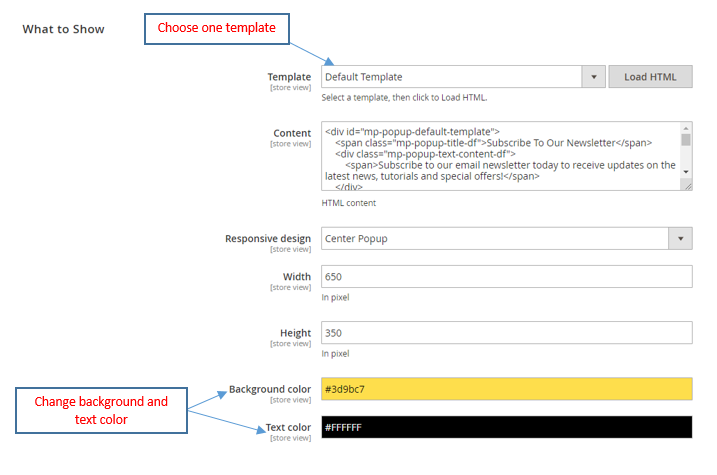Select the Default Template combo box
The height and width of the screenshot is (475, 717).
click(463, 77)
